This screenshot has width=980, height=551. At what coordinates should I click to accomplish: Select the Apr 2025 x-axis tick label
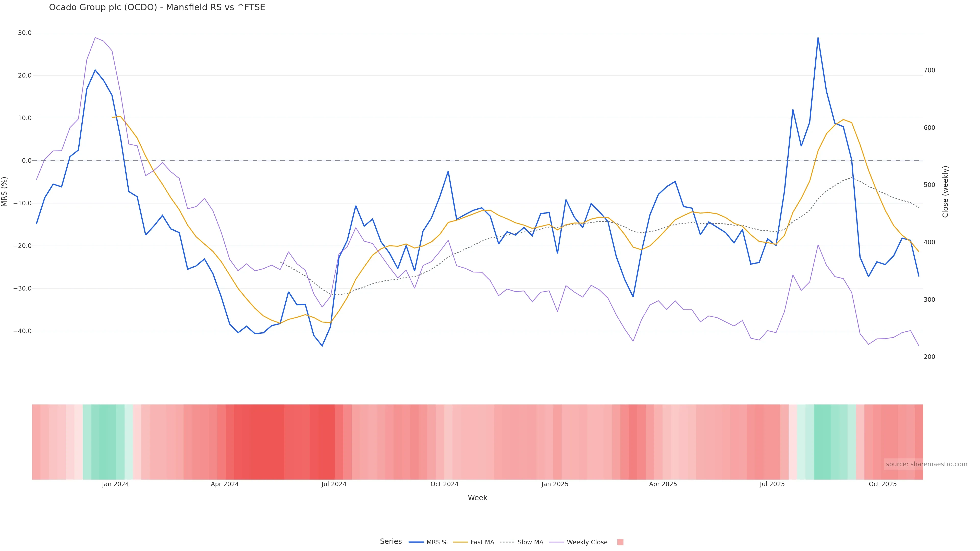point(663,484)
